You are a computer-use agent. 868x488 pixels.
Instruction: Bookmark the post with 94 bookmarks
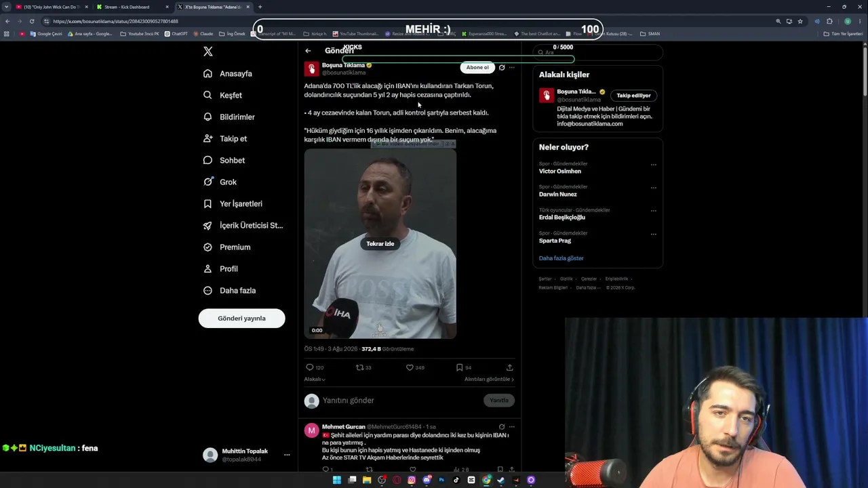pyautogui.click(x=459, y=367)
